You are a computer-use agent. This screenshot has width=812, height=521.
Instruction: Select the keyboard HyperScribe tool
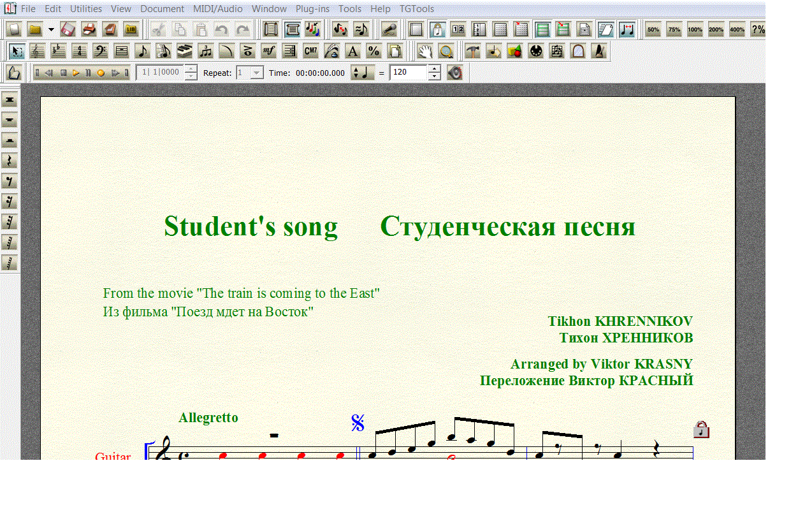coord(185,51)
